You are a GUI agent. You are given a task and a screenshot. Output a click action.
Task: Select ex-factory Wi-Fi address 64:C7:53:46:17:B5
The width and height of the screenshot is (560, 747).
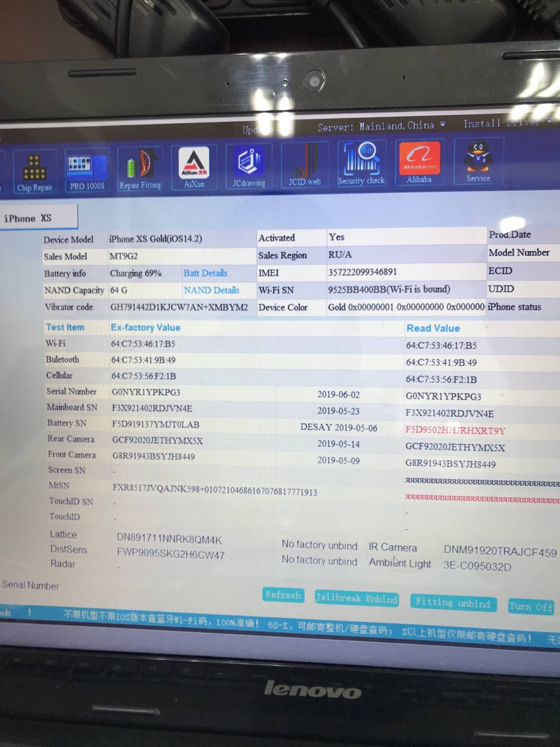[x=143, y=344]
